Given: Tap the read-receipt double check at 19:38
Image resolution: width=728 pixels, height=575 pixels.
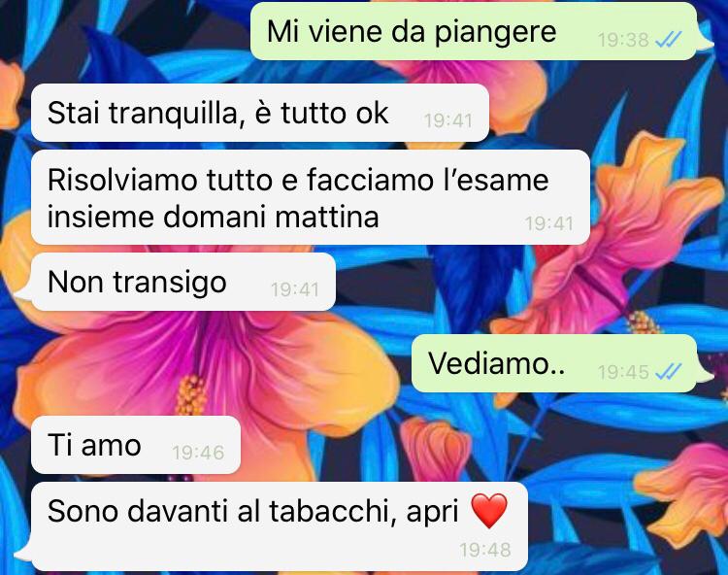Looking at the screenshot, I should [668, 40].
